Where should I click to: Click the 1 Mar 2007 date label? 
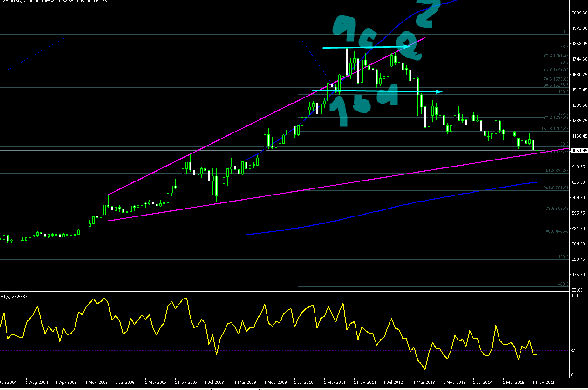[x=156, y=382]
